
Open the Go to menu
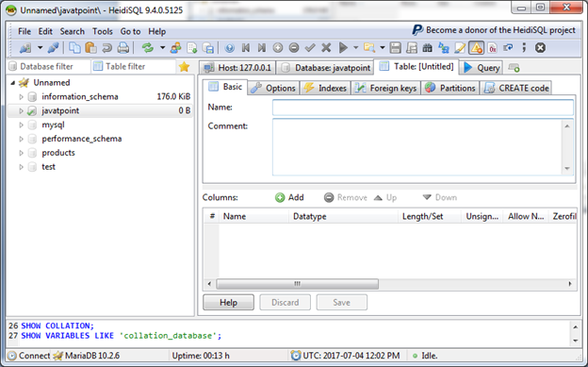pyautogui.click(x=130, y=31)
